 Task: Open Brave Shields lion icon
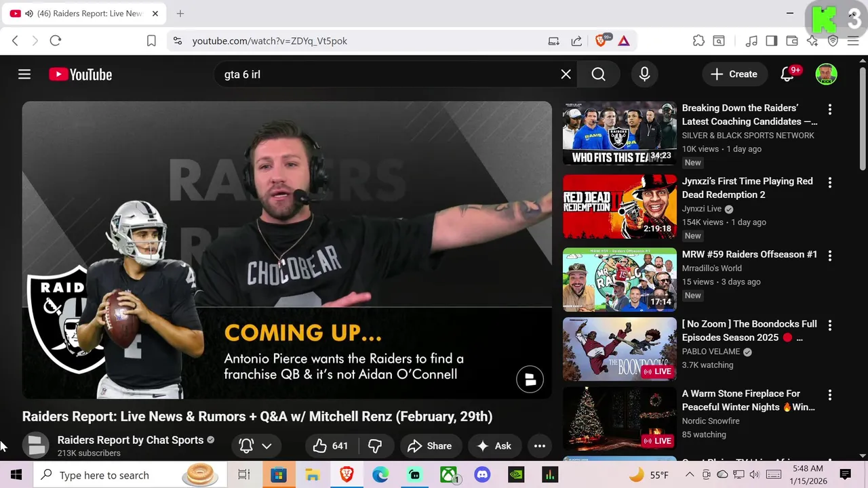click(601, 41)
